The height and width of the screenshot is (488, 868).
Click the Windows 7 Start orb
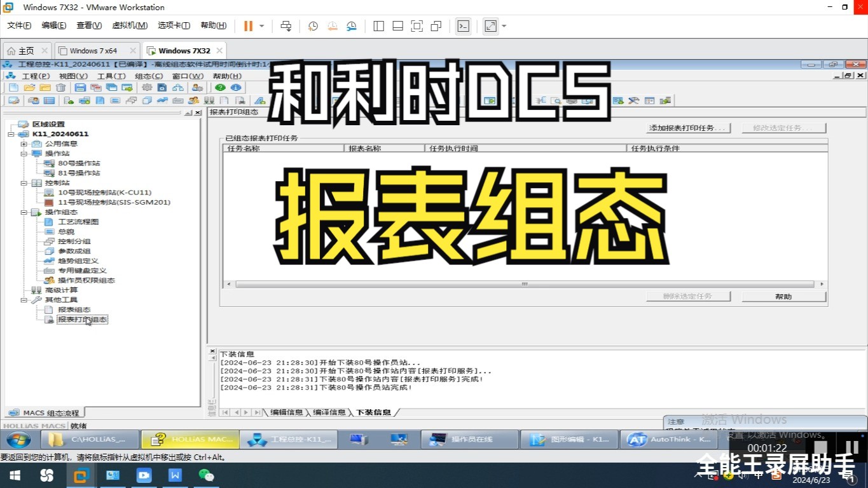pyautogui.click(x=18, y=439)
